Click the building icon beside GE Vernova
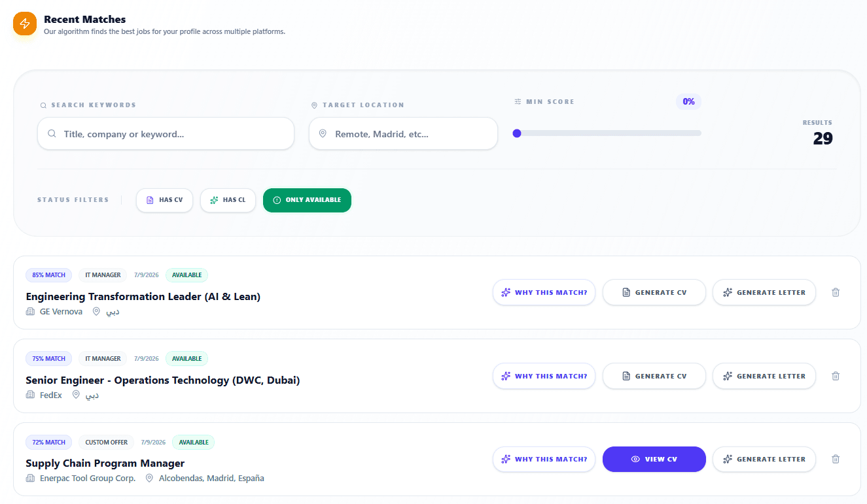Viewport: 867px width, 504px height. 30,312
